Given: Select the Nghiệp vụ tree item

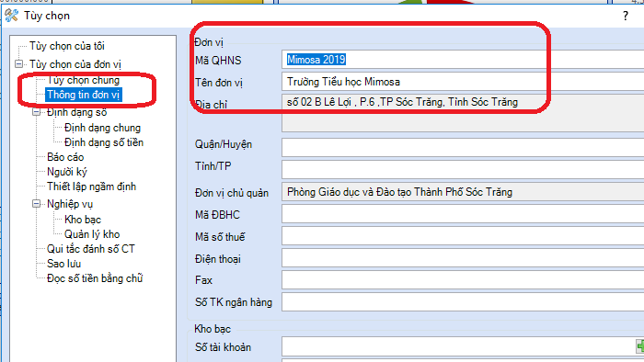Looking at the screenshot, I should coord(70,204).
